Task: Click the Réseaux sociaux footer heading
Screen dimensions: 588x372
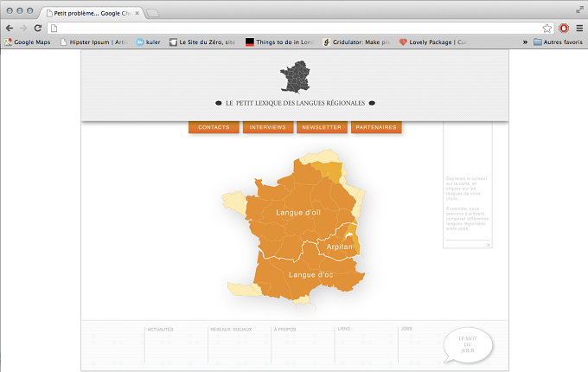Action: coord(231,330)
